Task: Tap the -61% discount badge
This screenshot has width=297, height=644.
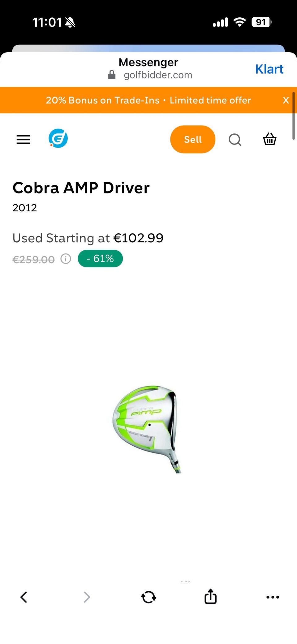Action: (x=100, y=258)
